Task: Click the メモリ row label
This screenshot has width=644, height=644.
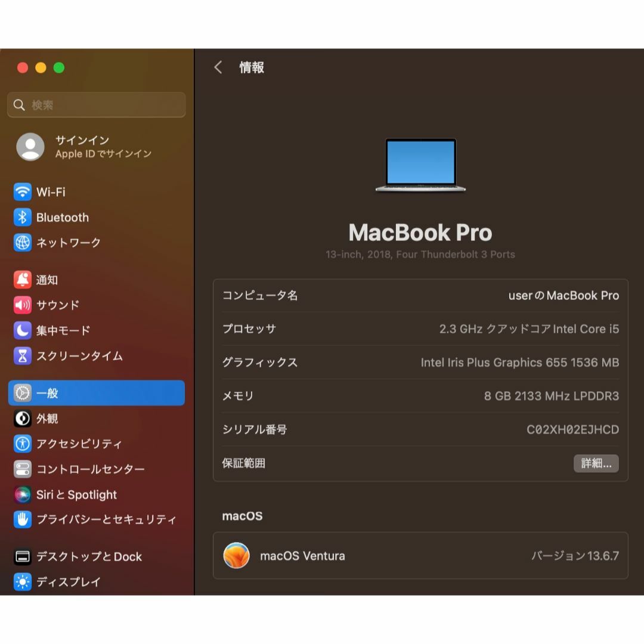Action: (x=238, y=396)
